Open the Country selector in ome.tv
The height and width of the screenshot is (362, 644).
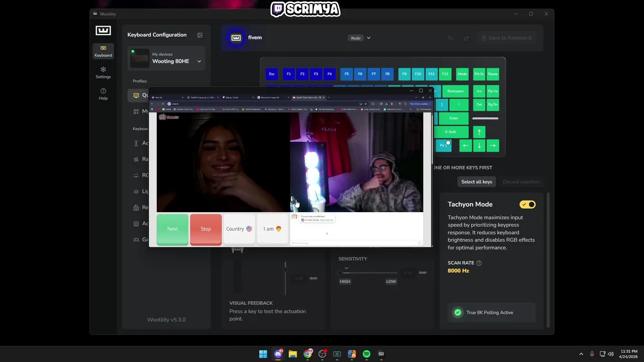[239, 229]
